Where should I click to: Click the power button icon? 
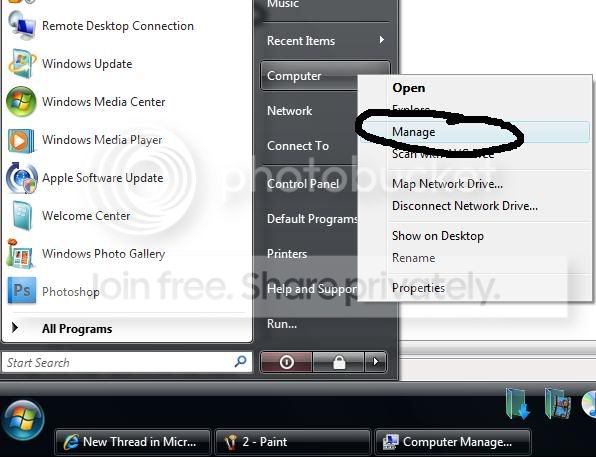pyautogui.click(x=286, y=362)
